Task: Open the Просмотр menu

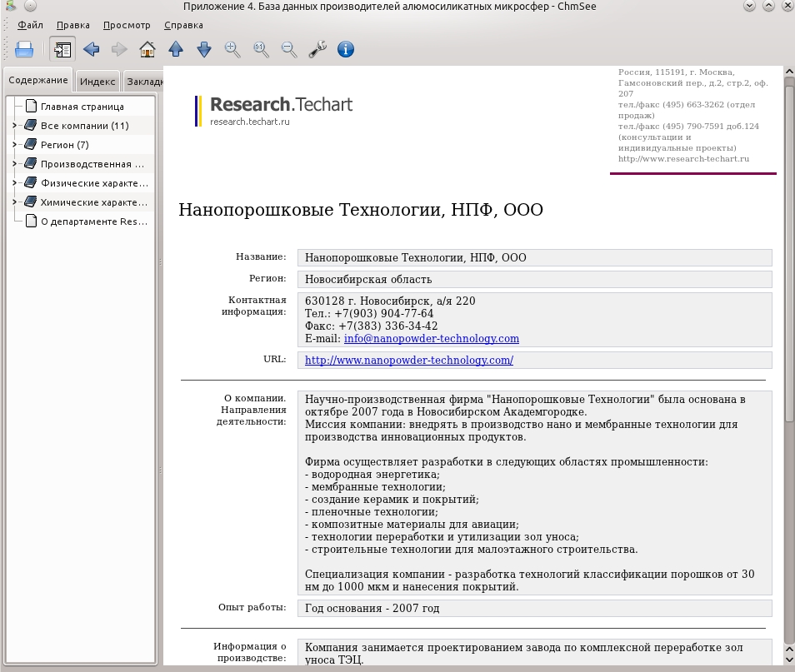Action: click(x=127, y=25)
